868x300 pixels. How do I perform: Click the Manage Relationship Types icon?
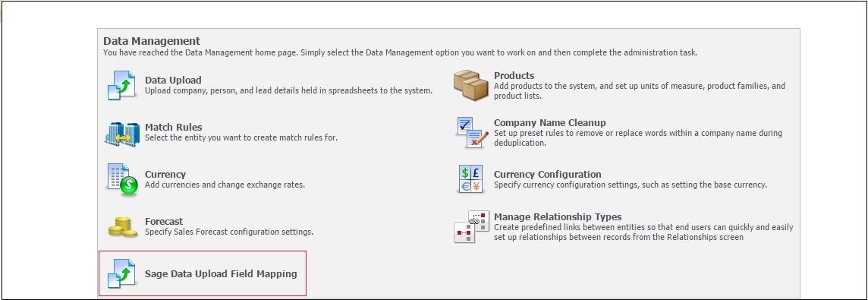(471, 227)
